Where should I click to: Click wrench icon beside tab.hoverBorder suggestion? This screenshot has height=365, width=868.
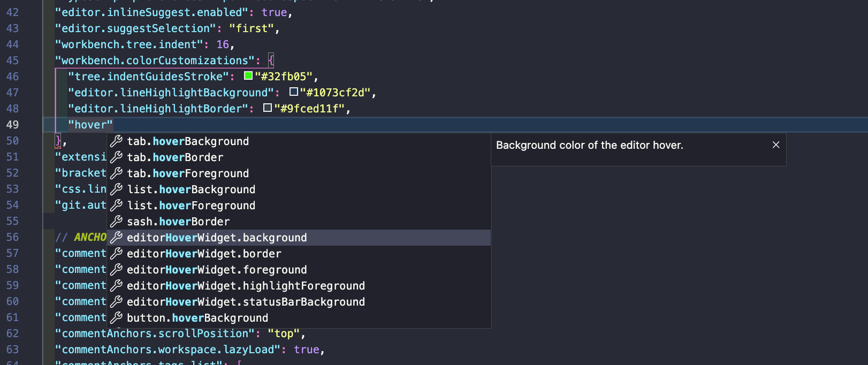[x=116, y=157]
